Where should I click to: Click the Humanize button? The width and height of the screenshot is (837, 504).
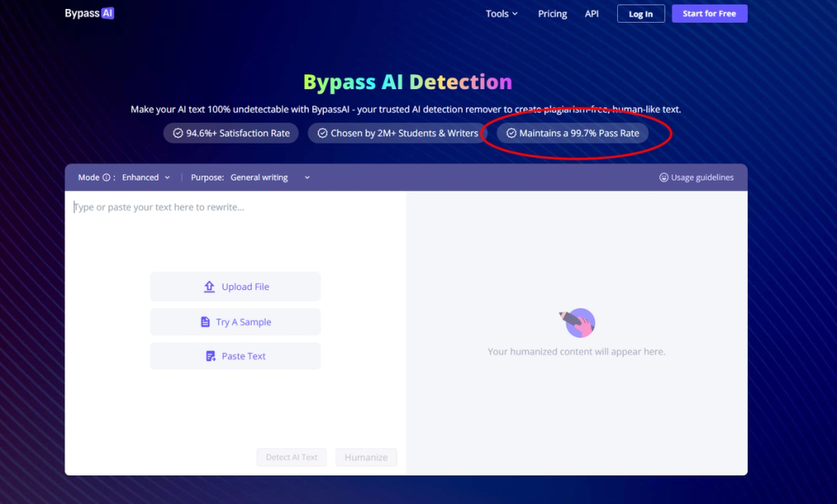(x=366, y=457)
